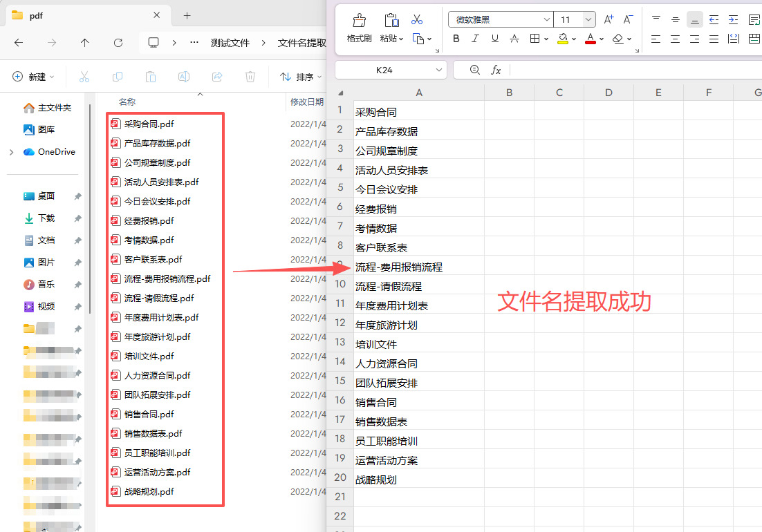Screen dimensions: 762x532
Task: Toggle align left for cells
Action: tap(656, 39)
